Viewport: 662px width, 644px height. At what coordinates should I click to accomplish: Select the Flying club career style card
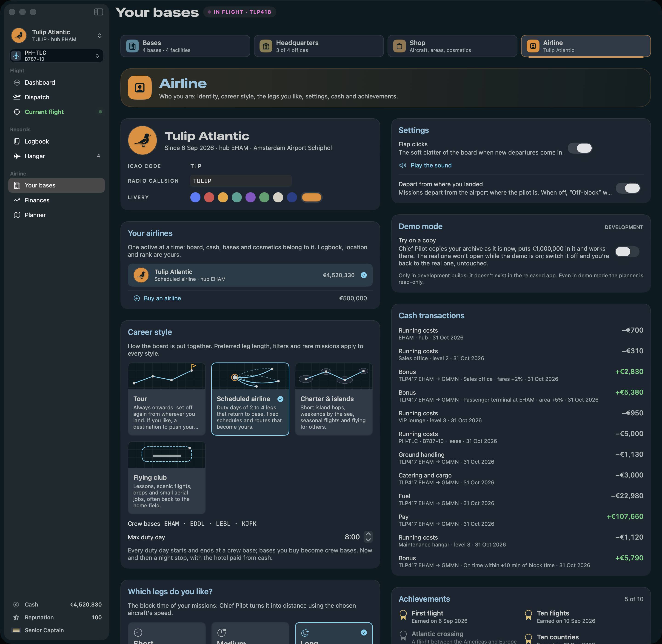[x=167, y=477]
